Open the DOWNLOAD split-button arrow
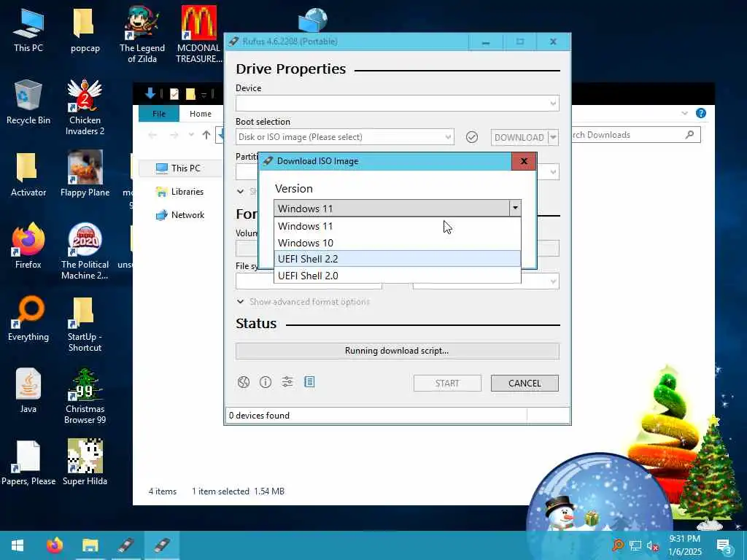This screenshot has width=747, height=560. pyautogui.click(x=553, y=138)
